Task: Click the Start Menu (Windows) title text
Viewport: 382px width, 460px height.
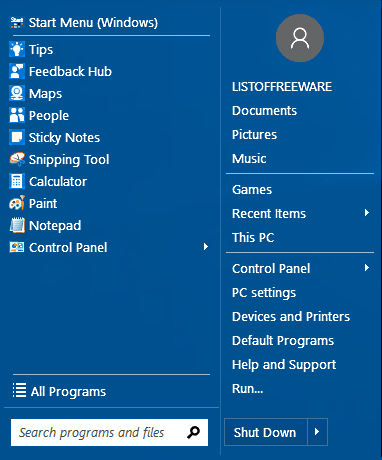Action: (x=93, y=23)
